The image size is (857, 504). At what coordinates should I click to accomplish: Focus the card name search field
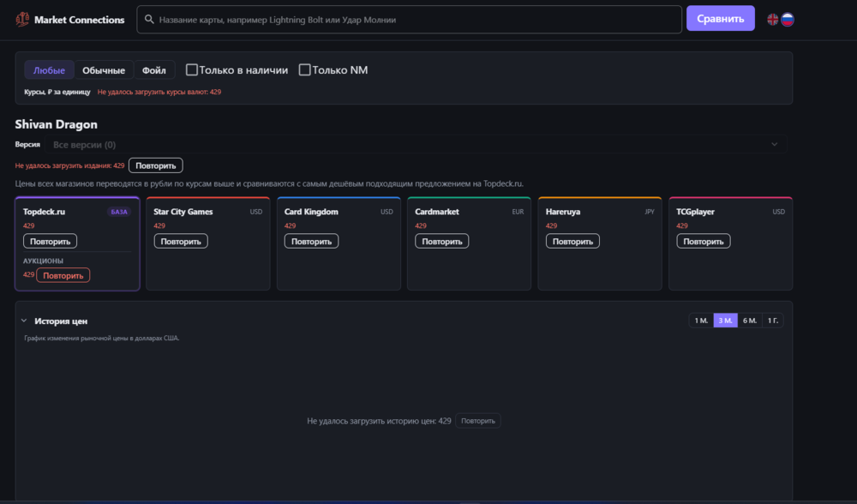410,20
